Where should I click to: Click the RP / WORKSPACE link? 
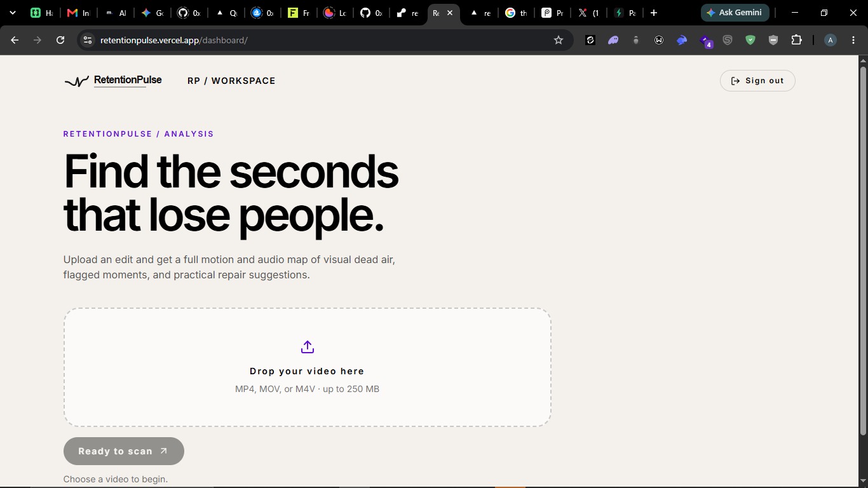point(231,81)
